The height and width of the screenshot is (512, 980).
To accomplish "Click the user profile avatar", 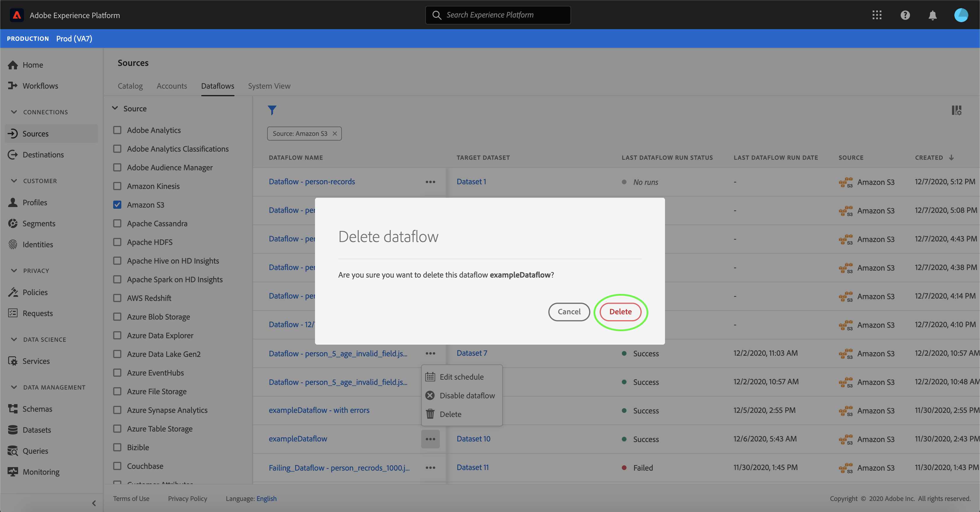I will point(961,15).
